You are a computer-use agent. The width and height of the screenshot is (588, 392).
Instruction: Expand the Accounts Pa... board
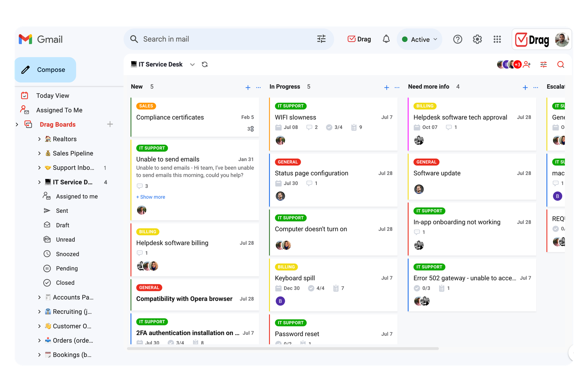39,297
